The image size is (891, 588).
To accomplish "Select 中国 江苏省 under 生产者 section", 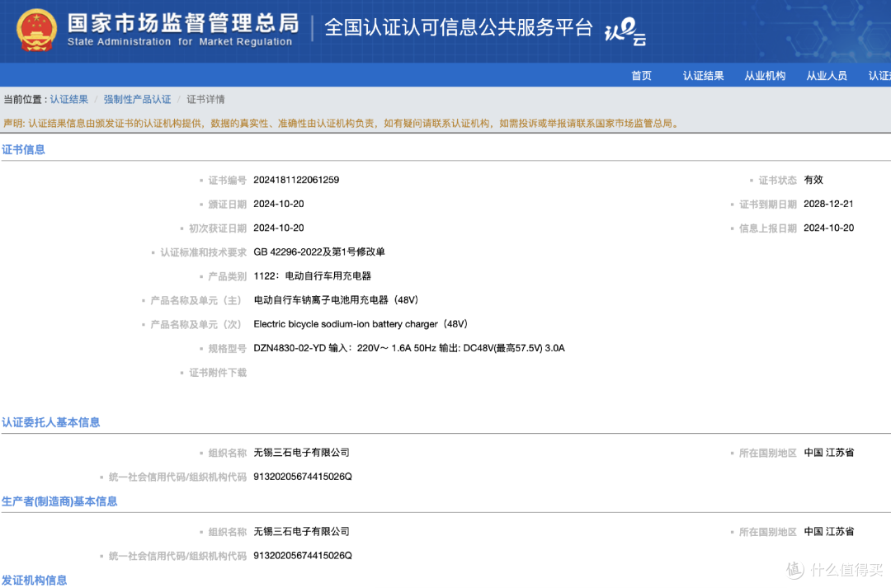I will point(828,531).
